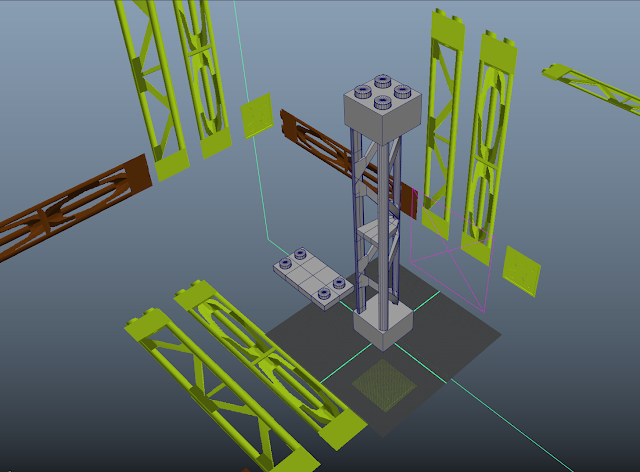Select the right-side green X-braced upright girder
This screenshot has height=472, width=640.
(x=444, y=122)
